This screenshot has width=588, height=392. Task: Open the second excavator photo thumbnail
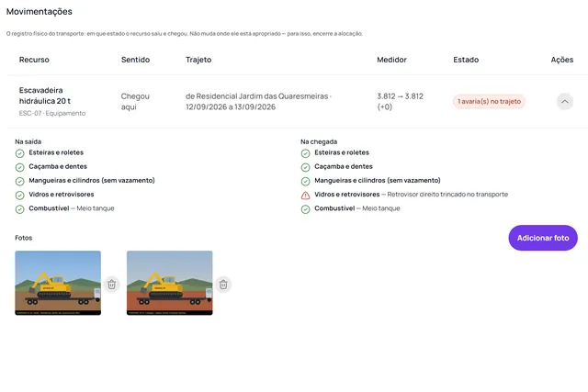pyautogui.click(x=169, y=283)
